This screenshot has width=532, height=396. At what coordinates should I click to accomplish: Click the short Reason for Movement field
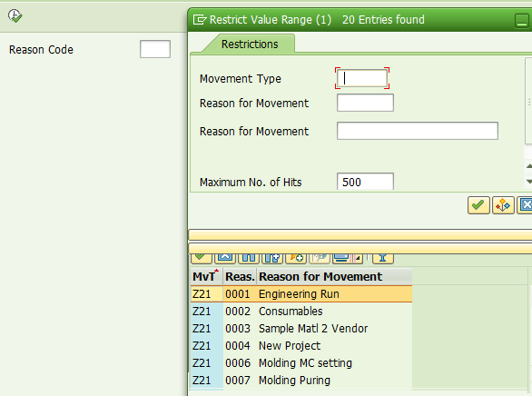coord(365,103)
